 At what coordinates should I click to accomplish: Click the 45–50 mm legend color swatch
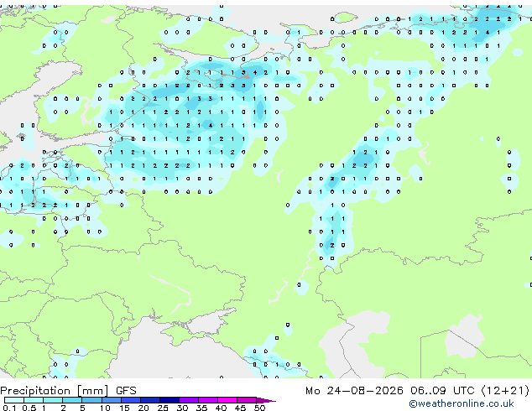[247, 400]
